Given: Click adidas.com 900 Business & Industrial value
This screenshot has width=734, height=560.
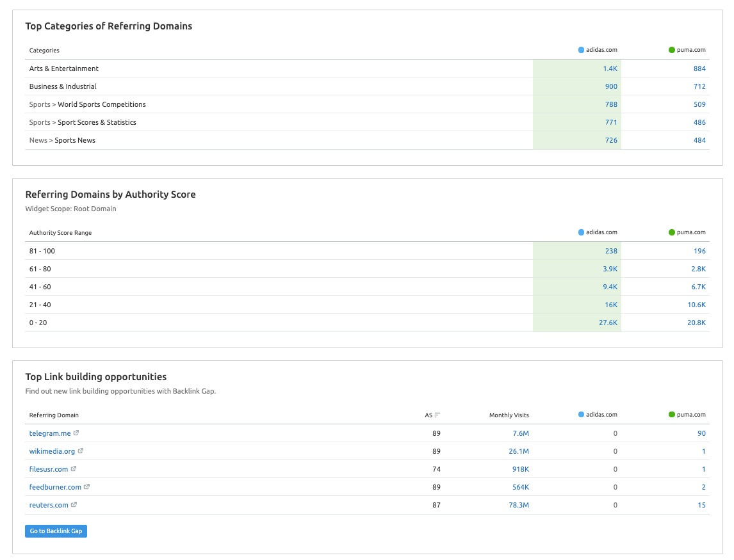Looking at the screenshot, I should tap(611, 86).
